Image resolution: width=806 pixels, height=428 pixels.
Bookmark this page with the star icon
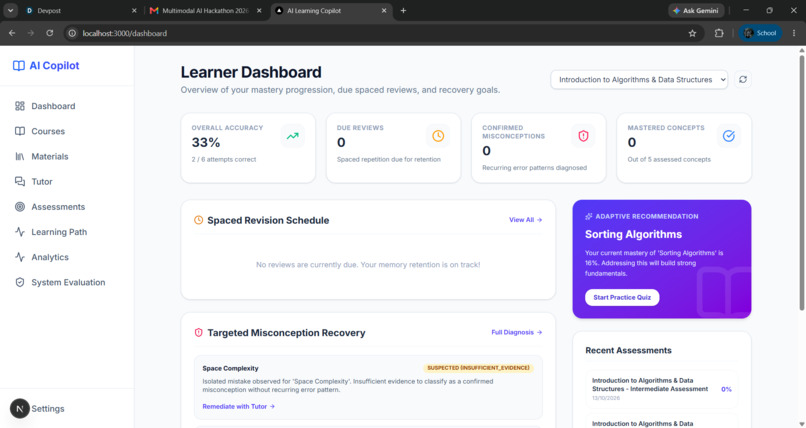coord(692,33)
